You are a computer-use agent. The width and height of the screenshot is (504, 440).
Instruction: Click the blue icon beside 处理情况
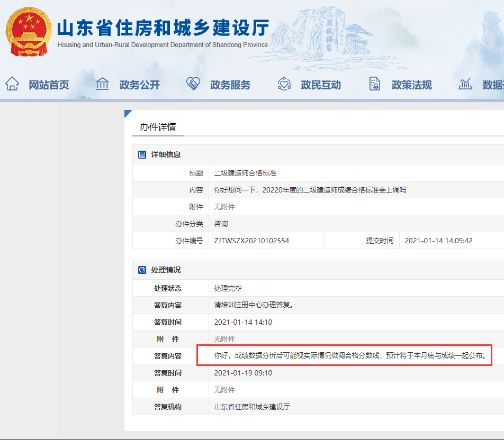coord(141,270)
